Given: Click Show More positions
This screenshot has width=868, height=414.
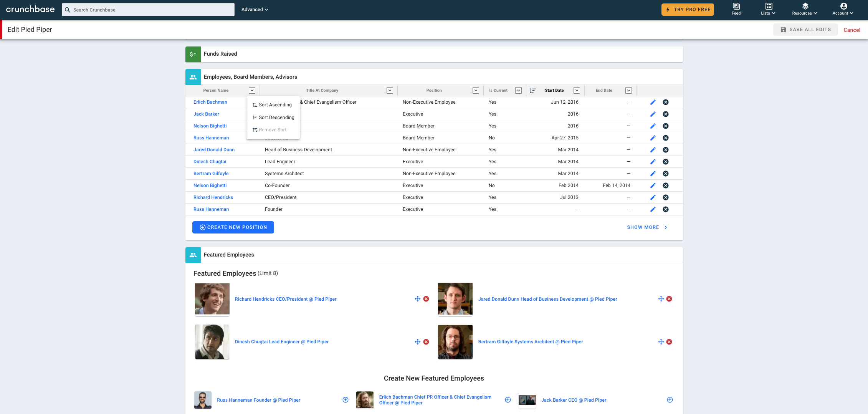Looking at the screenshot, I should (647, 227).
